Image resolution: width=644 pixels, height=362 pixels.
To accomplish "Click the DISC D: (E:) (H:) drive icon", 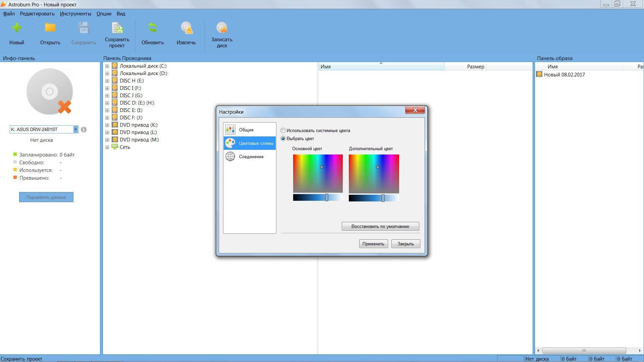I will [115, 103].
